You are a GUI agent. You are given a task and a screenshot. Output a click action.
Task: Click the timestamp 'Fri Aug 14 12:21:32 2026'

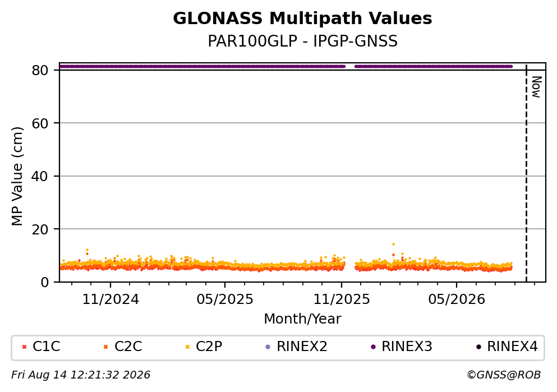pyautogui.click(x=81, y=375)
